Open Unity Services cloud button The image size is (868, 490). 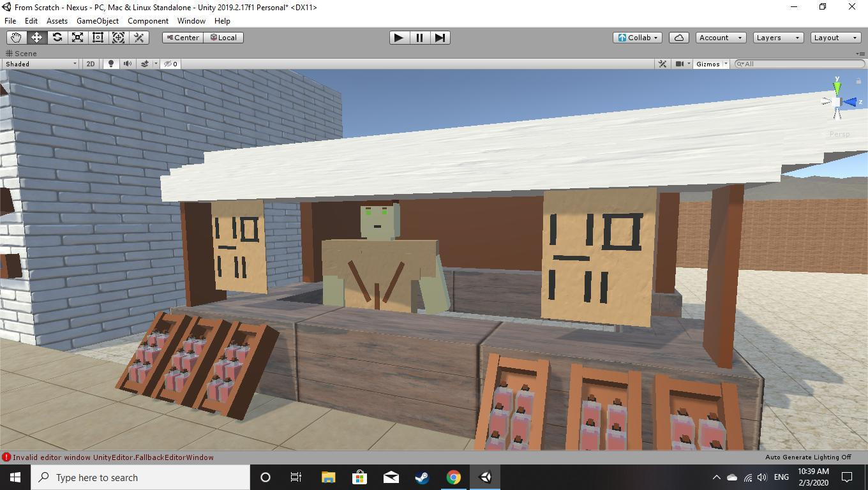(x=678, y=38)
